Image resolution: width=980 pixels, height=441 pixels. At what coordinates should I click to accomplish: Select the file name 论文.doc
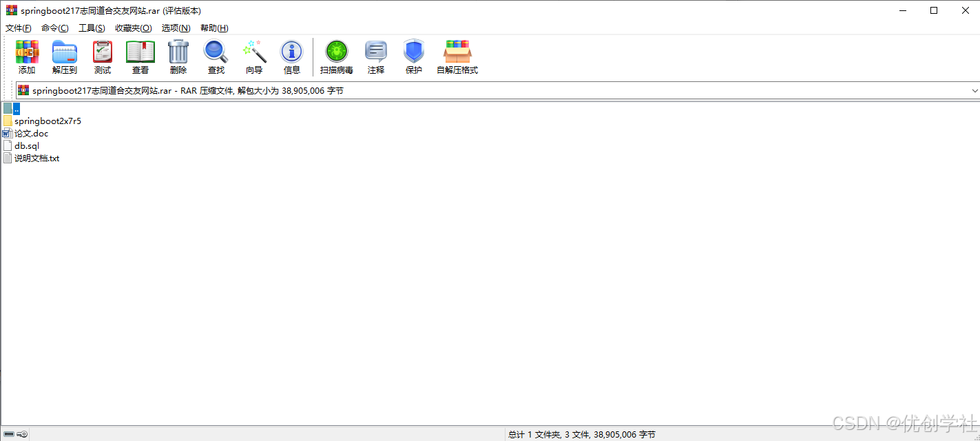pyautogui.click(x=32, y=133)
